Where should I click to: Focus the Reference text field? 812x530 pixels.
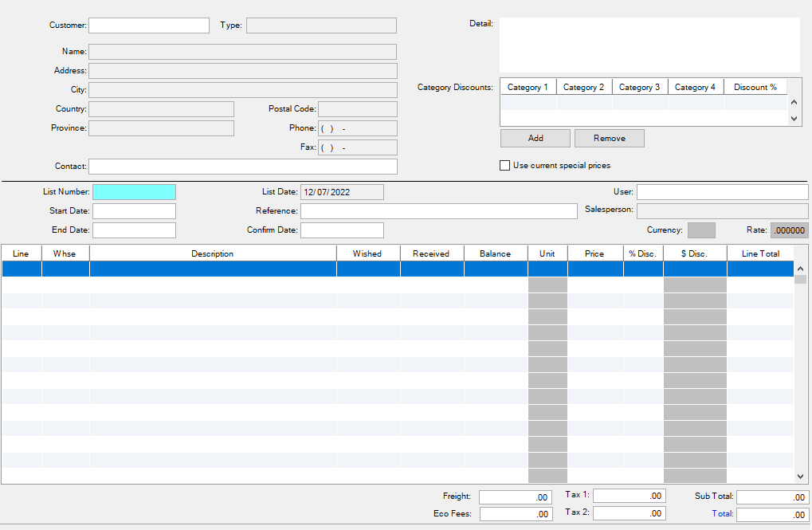coord(438,211)
